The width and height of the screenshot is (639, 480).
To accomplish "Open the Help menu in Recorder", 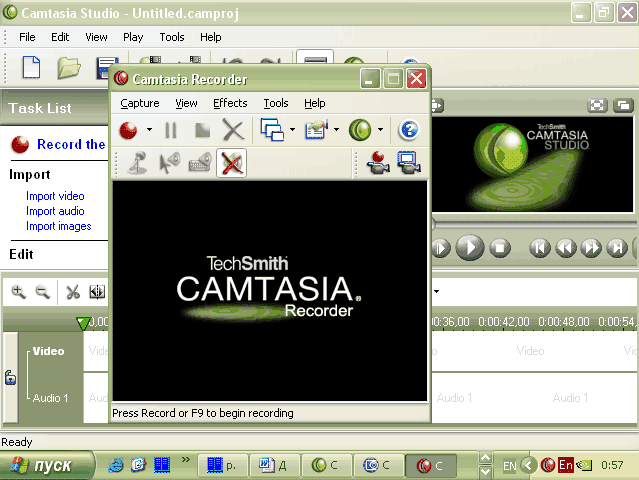I will tap(315, 103).
